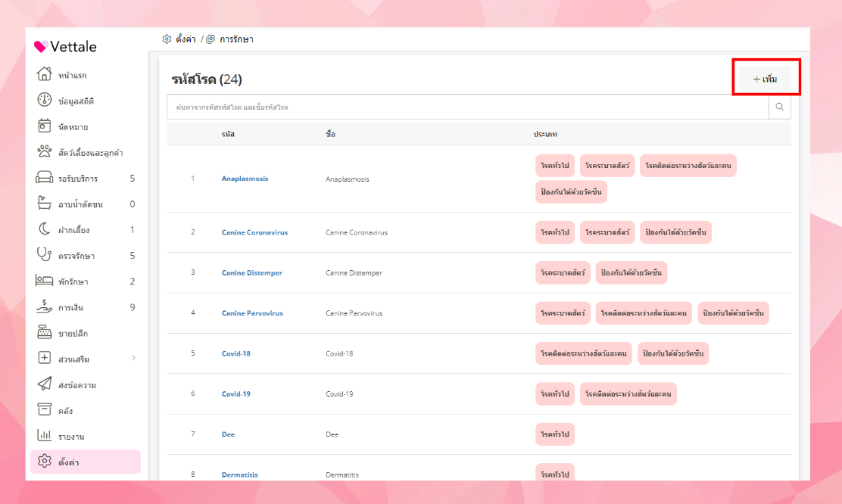842x504 pixels.
Task: Open the Anaplasmosis disease code link
Action: point(245,179)
